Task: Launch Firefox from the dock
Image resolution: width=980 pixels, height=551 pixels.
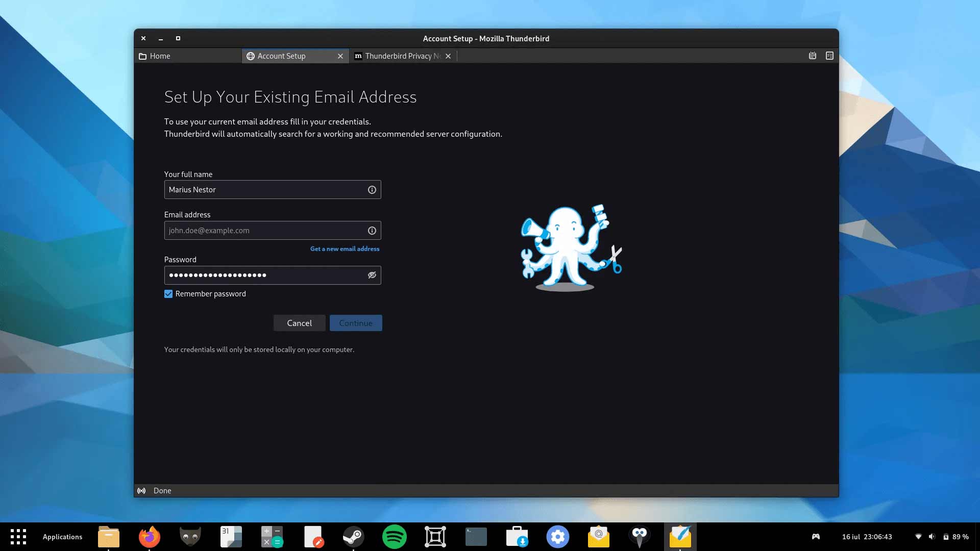Action: (150, 537)
